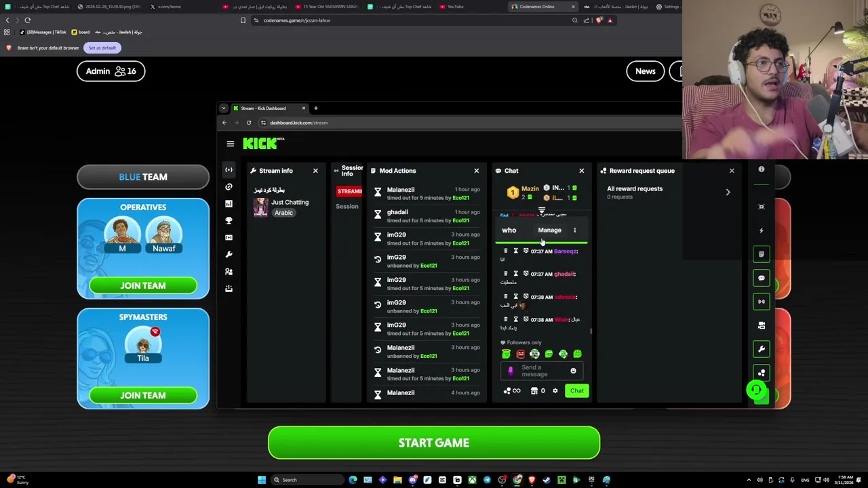This screenshot has height=488, width=868.
Task: Reload the Kick dashboard page
Action: pos(249,123)
